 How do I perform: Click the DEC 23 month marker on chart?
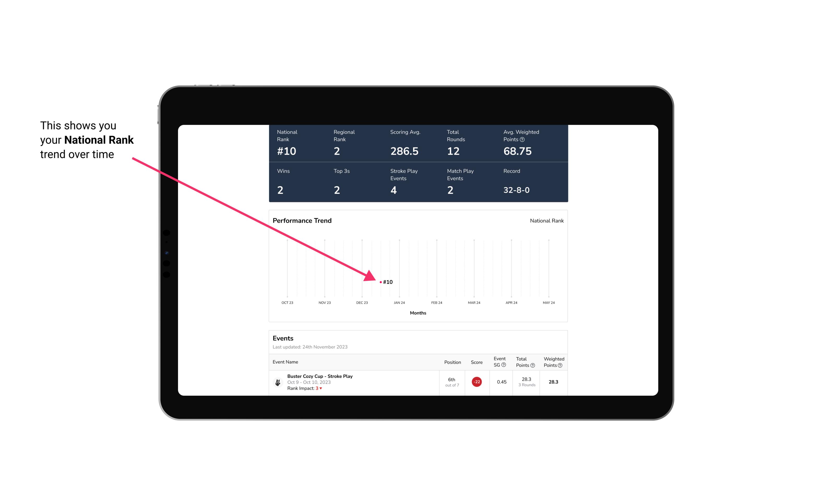point(362,302)
